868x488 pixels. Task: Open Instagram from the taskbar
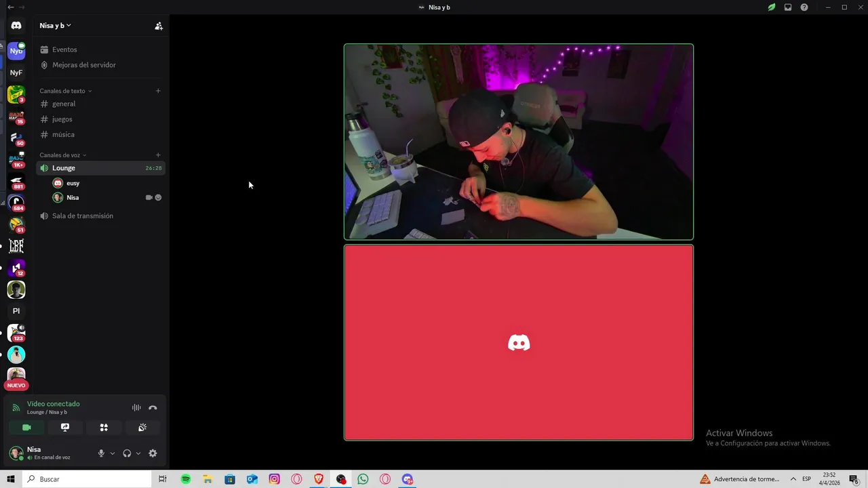[275, 479]
